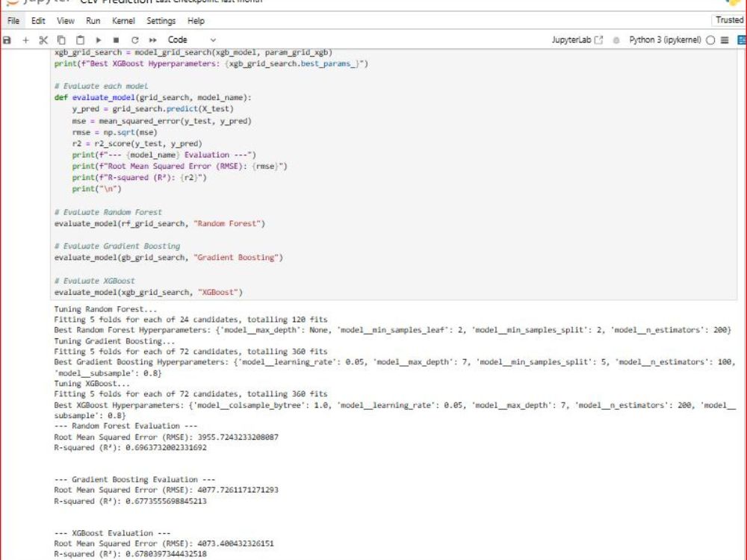Screen dimensions: 747x560
Task: Insert a new cell below with plus icon
Action: point(25,40)
